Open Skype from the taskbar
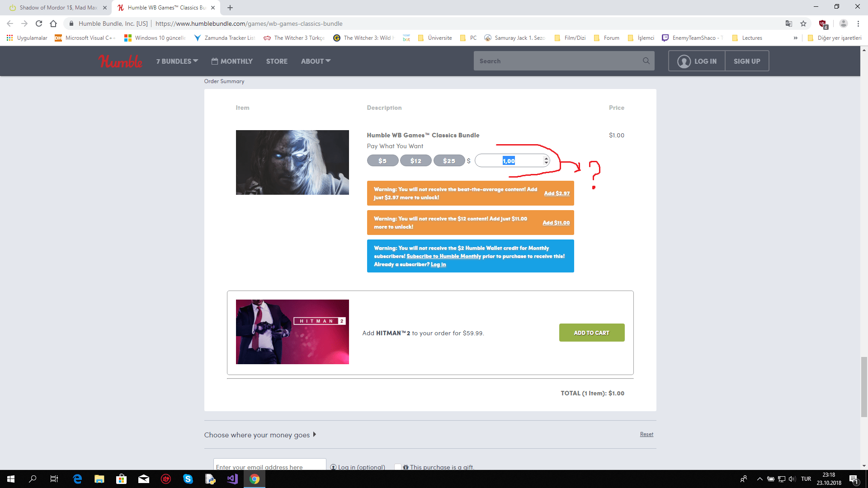The image size is (868, 488). click(188, 479)
